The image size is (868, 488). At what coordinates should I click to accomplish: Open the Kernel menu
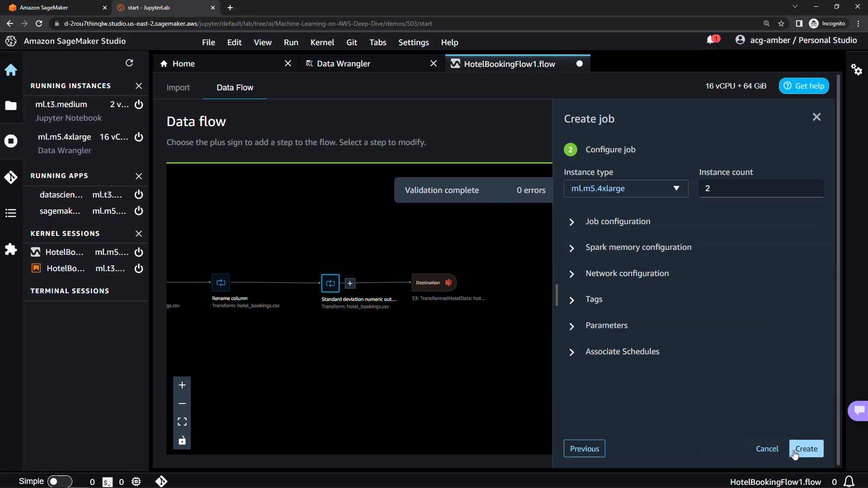tap(322, 42)
